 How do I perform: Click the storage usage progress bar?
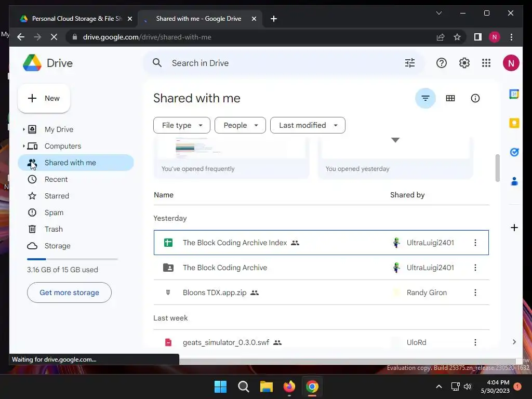(x=72, y=259)
